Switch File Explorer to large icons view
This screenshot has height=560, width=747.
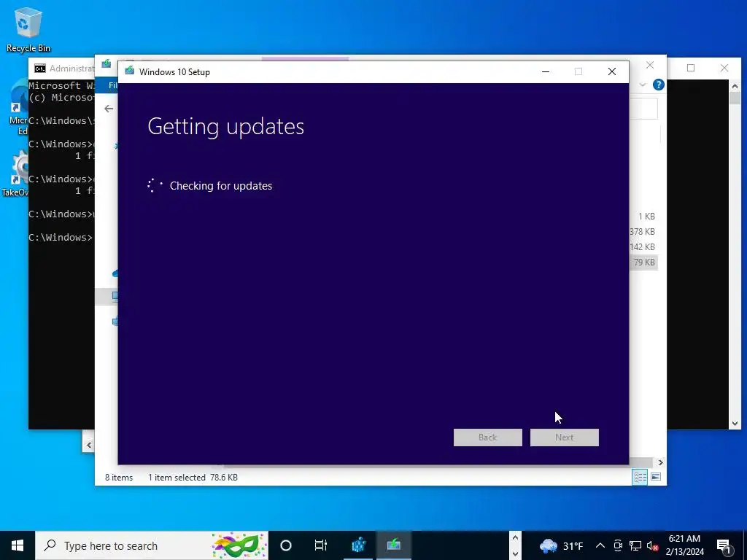pos(656,477)
